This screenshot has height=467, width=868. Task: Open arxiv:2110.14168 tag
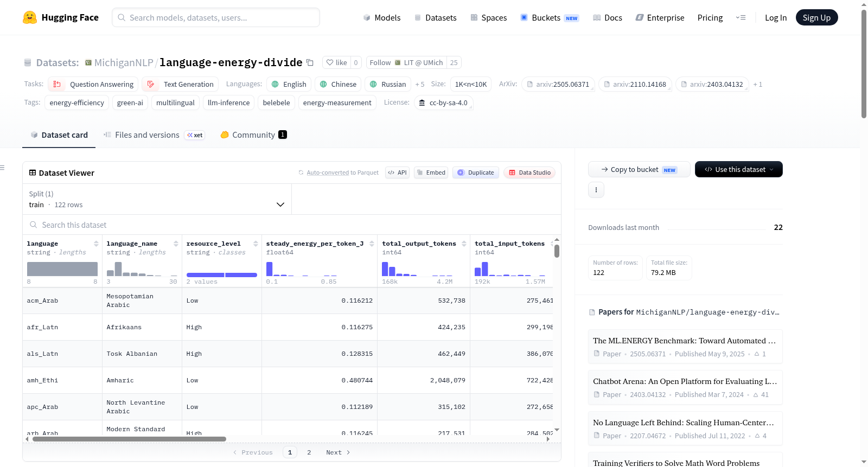[x=635, y=84]
